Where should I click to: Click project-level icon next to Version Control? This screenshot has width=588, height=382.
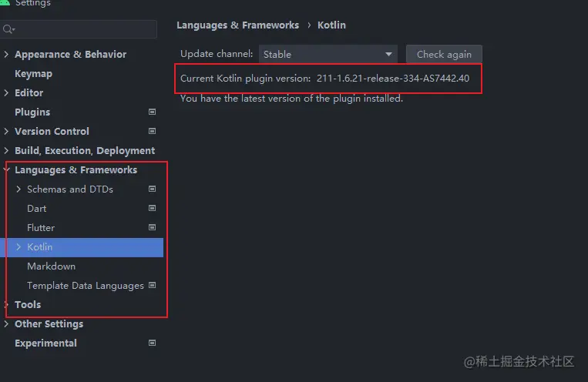(x=152, y=131)
